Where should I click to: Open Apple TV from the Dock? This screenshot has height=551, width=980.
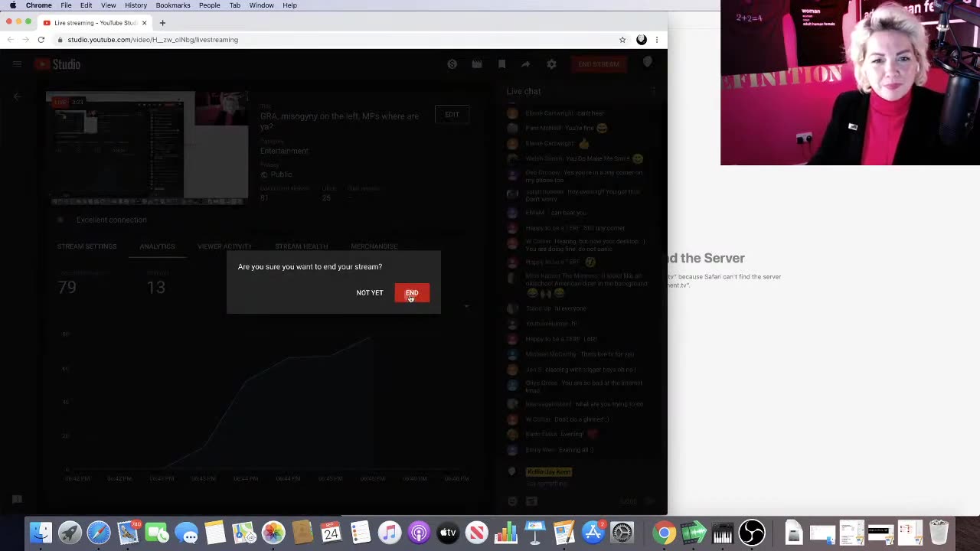pos(448,532)
